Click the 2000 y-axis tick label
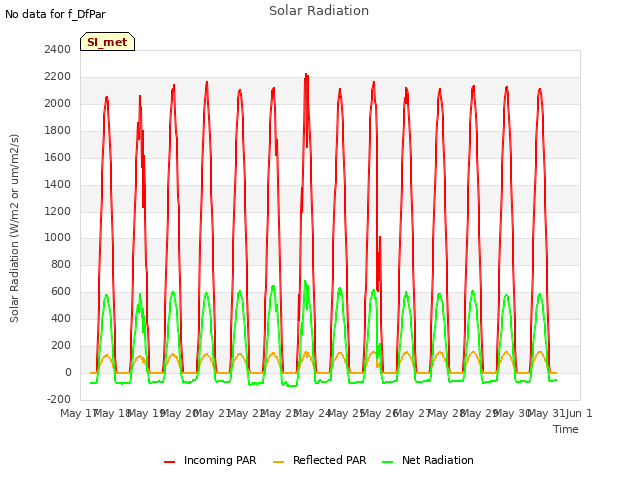 (x=58, y=104)
